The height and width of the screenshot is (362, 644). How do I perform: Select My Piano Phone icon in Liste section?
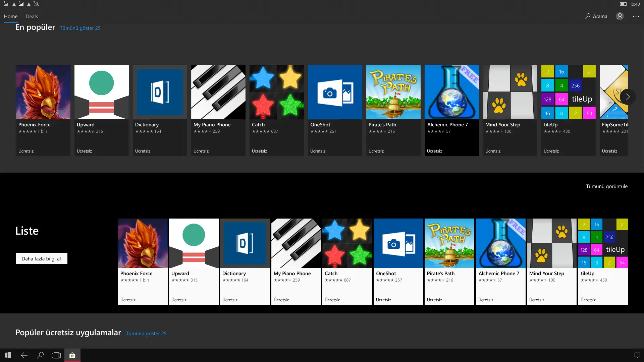pos(296,243)
